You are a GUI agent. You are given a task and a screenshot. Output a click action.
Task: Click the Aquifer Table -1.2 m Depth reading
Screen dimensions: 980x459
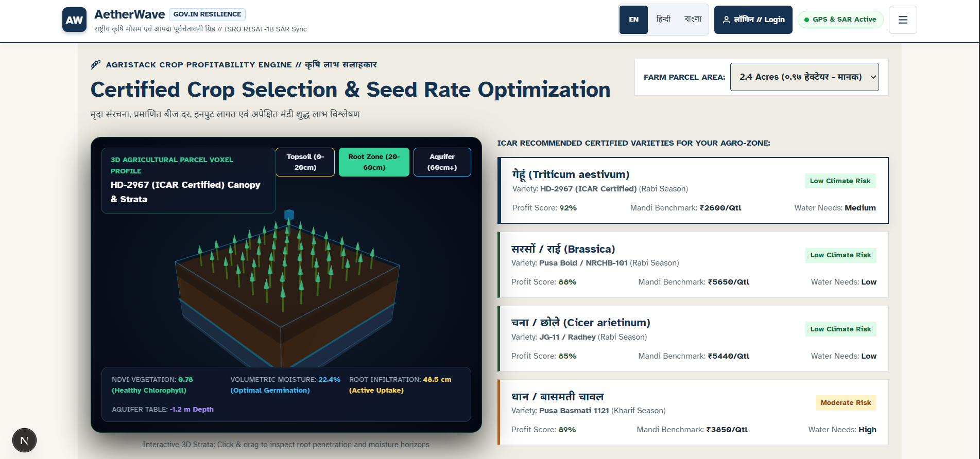click(x=163, y=410)
